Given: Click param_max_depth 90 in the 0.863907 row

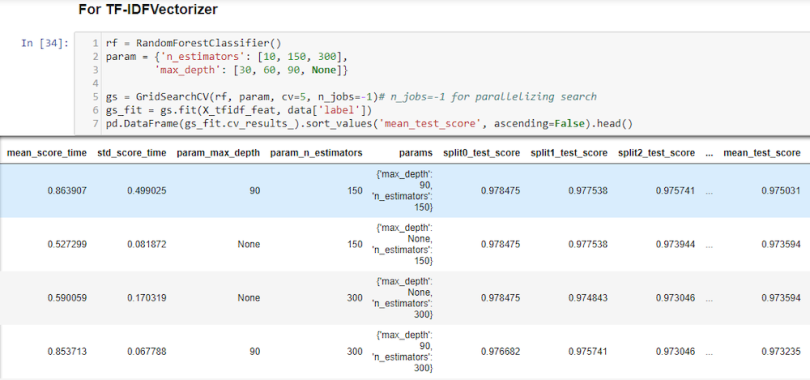Looking at the screenshot, I should point(255,191).
